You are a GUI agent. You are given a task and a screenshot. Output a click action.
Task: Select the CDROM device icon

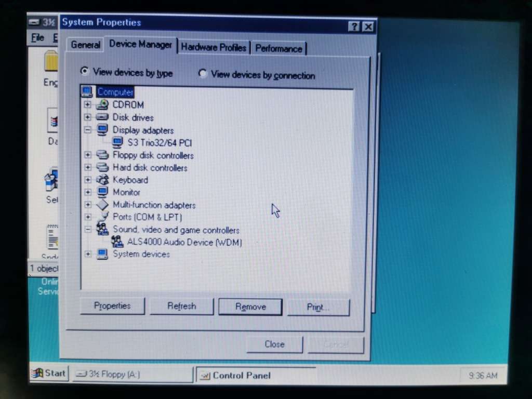(x=102, y=104)
